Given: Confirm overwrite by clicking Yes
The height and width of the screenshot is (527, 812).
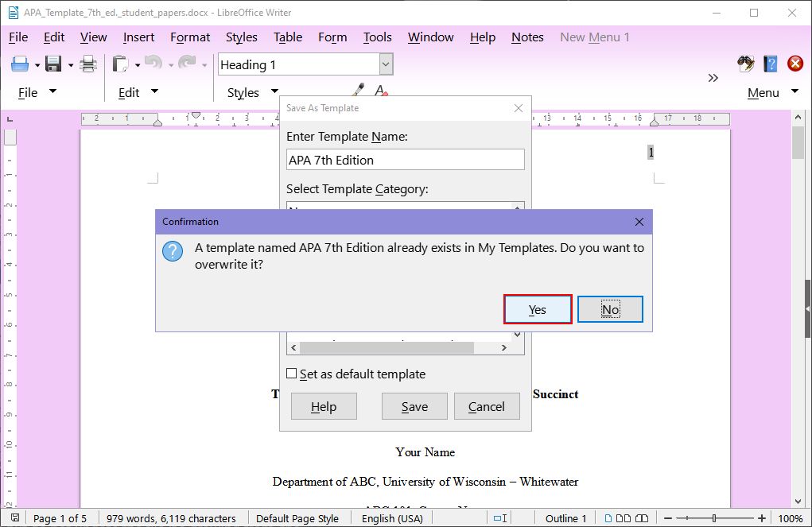Looking at the screenshot, I should tap(538, 309).
